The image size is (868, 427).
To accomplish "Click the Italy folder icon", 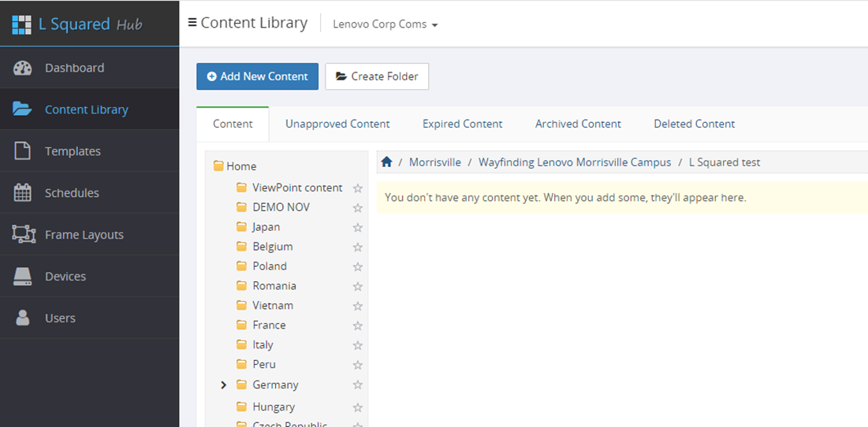I will coord(241,344).
